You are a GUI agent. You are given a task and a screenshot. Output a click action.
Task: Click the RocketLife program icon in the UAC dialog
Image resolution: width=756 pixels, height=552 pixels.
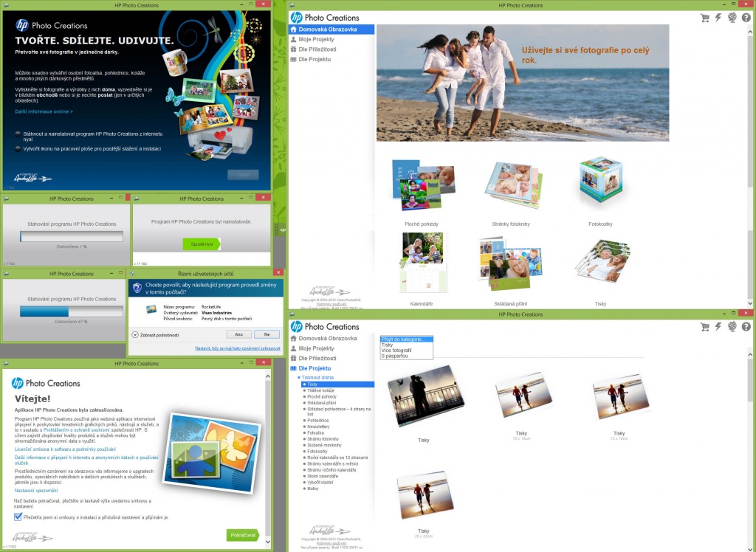click(x=151, y=309)
